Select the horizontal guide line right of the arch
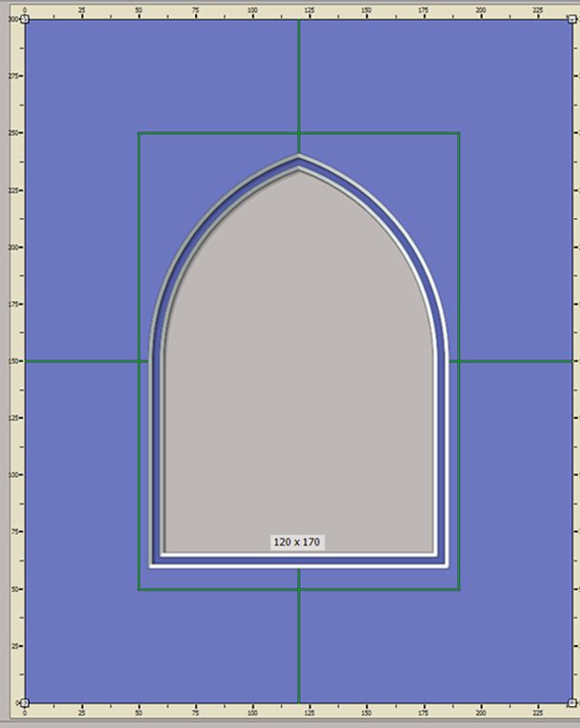The width and height of the screenshot is (580, 728). click(x=514, y=361)
